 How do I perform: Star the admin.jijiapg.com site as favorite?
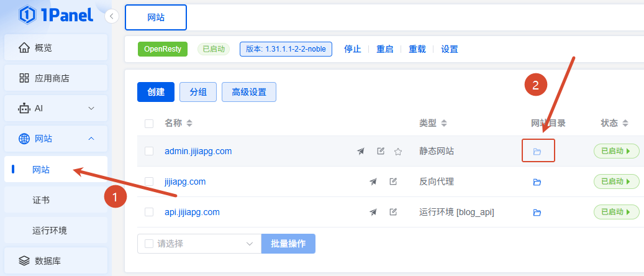point(397,152)
